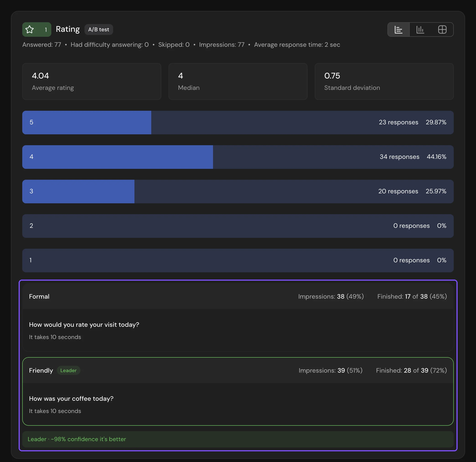Screen dimensions: 476x462
Task: Click the 'Impressions: 77' header stat
Action: coord(222,45)
